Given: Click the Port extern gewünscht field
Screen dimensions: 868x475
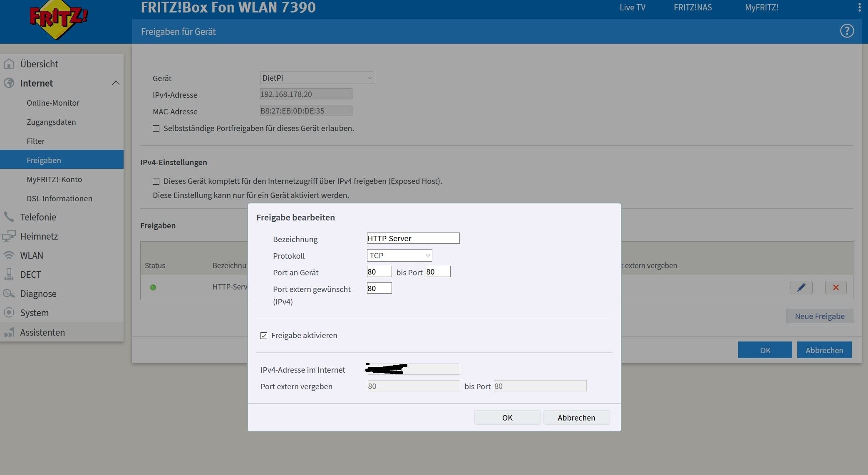Looking at the screenshot, I should tap(379, 288).
